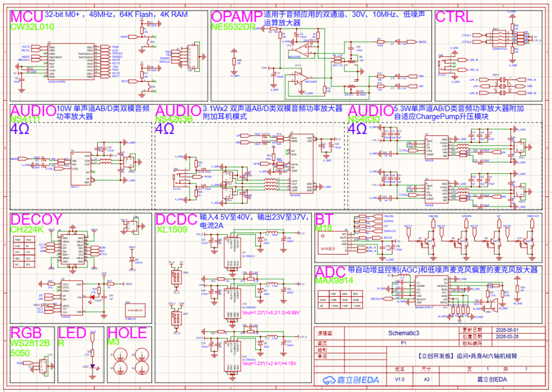Select the green NS4111 label
Image resolution: width=552 pixels, height=392 pixels.
(25, 119)
